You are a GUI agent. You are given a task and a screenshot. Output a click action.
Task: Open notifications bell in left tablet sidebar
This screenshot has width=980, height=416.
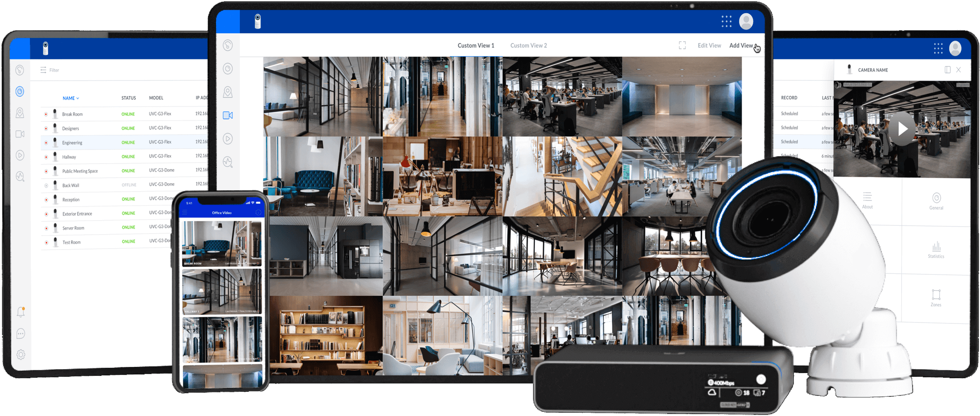point(21,312)
